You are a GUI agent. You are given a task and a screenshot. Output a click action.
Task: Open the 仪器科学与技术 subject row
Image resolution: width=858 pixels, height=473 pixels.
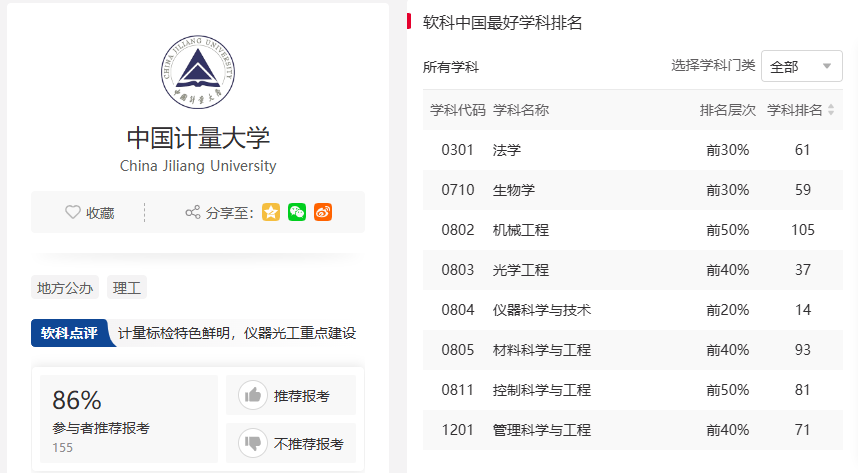point(542,310)
